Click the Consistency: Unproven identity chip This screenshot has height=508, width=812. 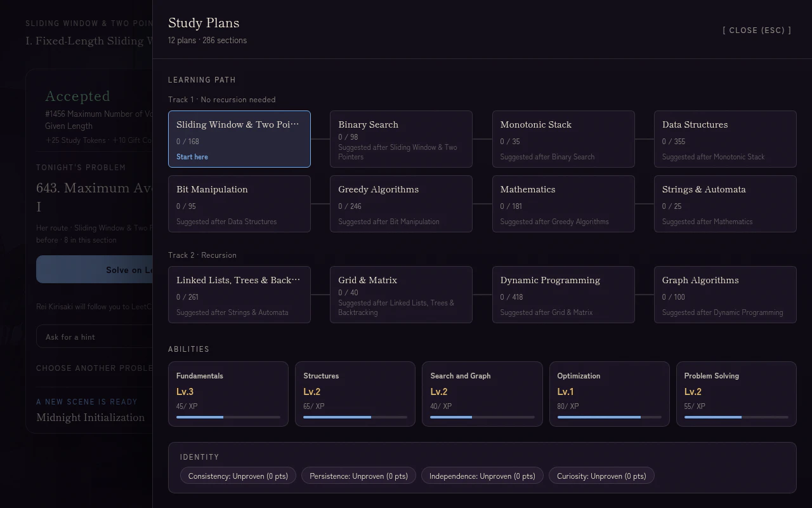238,476
